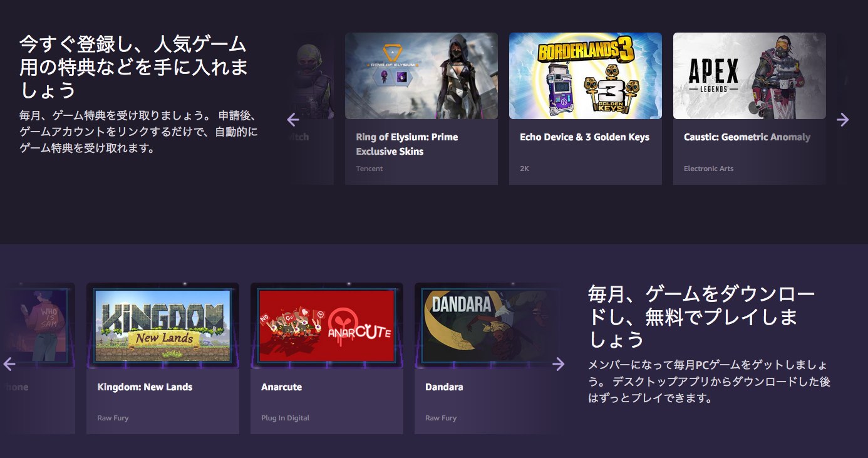Viewport: 868px width, 458px height.
Task: Open the Ring of Elysium skins thumbnail
Action: pos(421,76)
